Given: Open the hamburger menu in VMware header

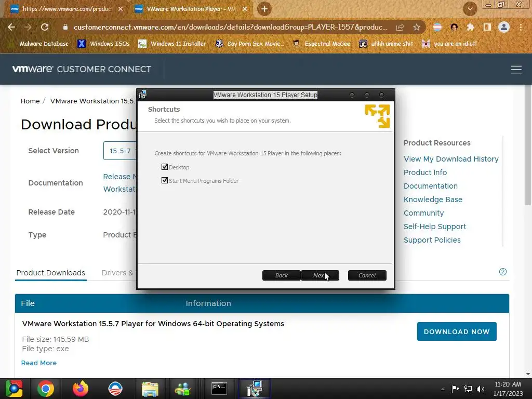Looking at the screenshot, I should tap(516, 69).
